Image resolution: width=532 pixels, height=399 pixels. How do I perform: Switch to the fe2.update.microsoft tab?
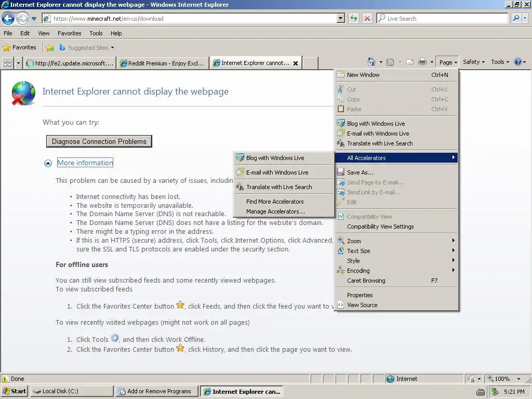click(70, 63)
